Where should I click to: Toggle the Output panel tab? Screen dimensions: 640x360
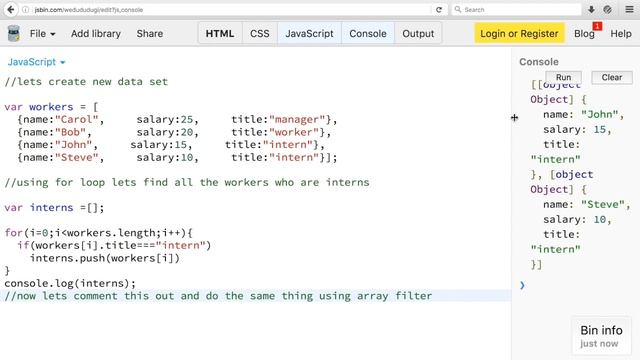[418, 33]
